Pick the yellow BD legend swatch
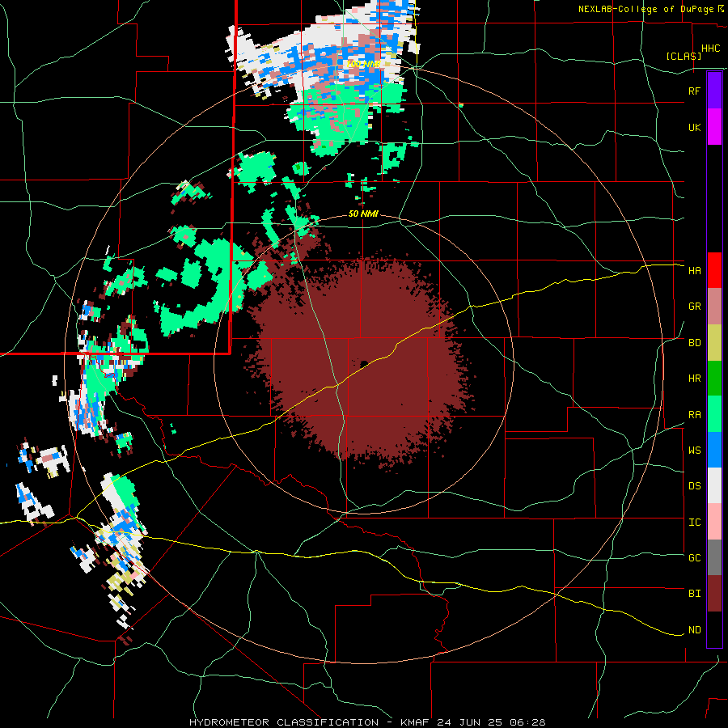 pyautogui.click(x=714, y=343)
